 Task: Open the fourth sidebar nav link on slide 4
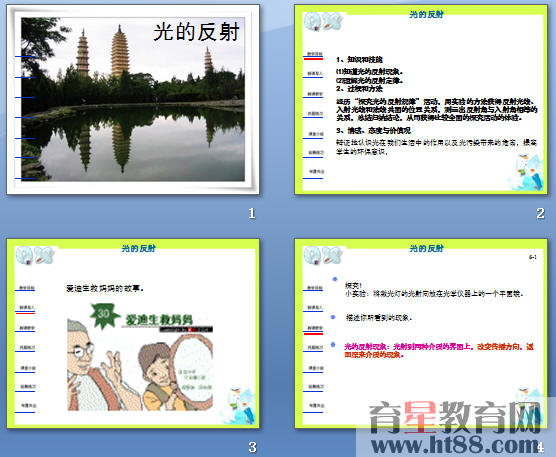click(315, 348)
